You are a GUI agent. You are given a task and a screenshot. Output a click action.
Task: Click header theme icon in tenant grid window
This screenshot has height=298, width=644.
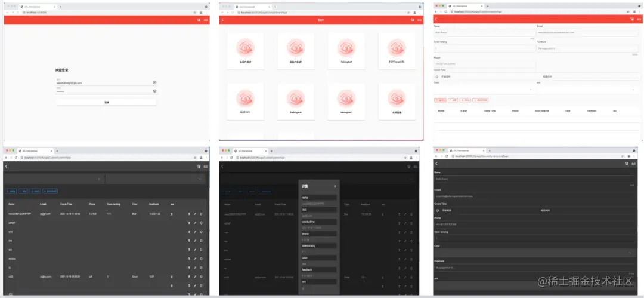(x=413, y=20)
